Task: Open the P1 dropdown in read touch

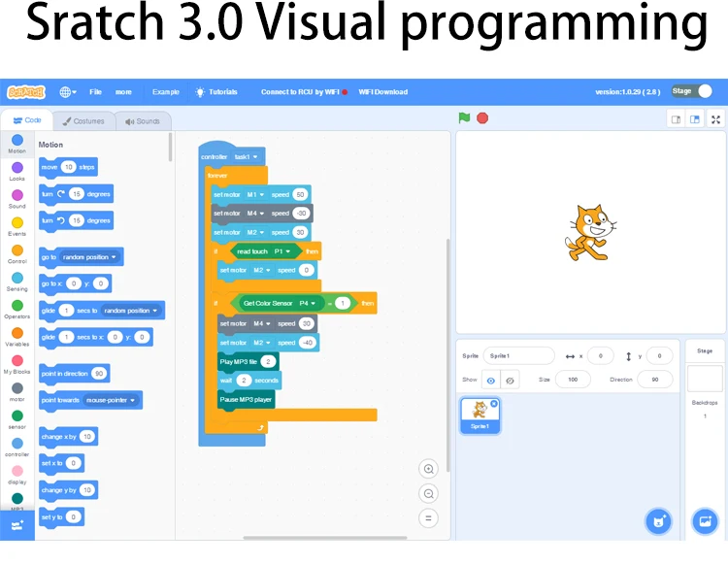Action: pos(281,251)
